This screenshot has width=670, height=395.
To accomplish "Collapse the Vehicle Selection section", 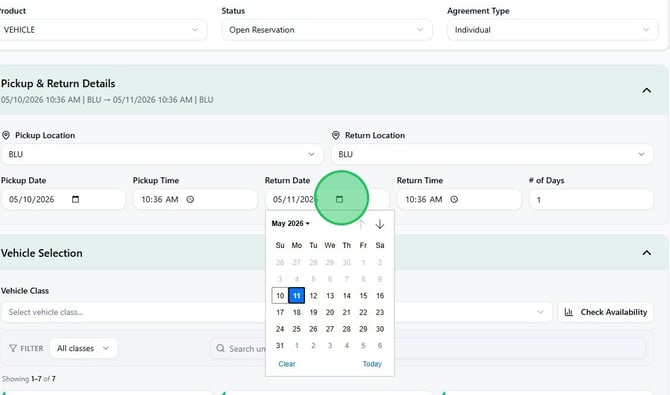I will [x=646, y=253].
